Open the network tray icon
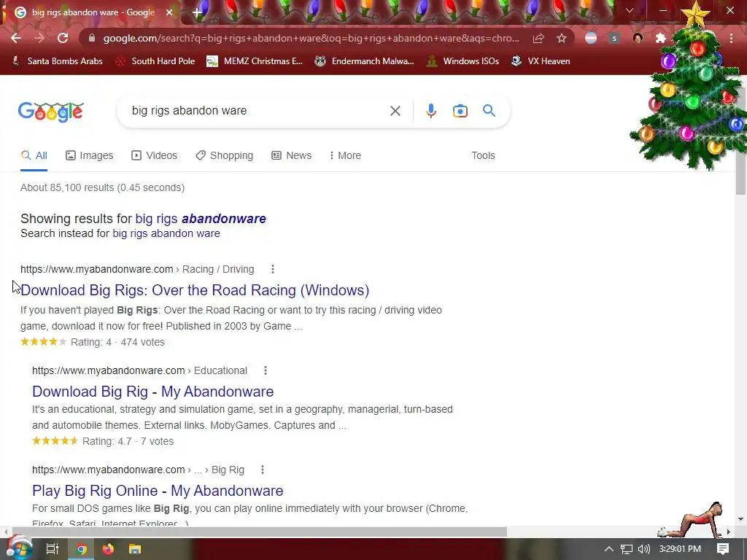The width and height of the screenshot is (747, 560). coord(627,549)
